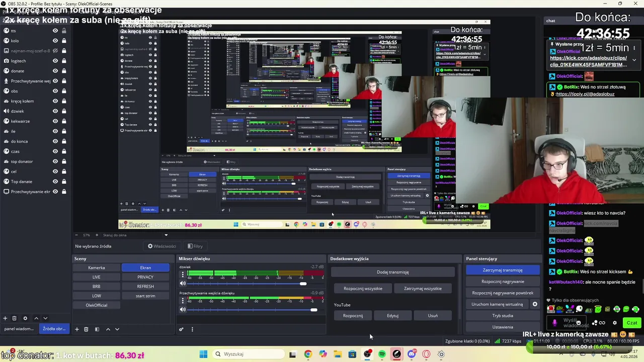Send chat message with Czat button

tap(632, 323)
